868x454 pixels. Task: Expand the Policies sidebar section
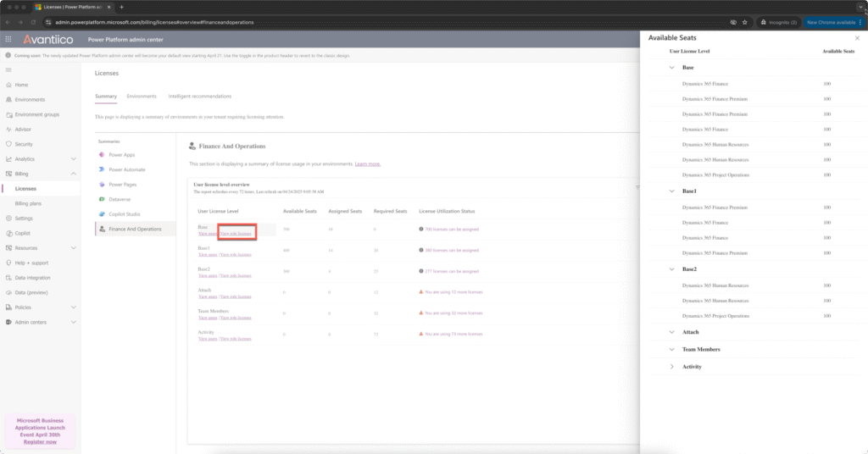point(73,307)
